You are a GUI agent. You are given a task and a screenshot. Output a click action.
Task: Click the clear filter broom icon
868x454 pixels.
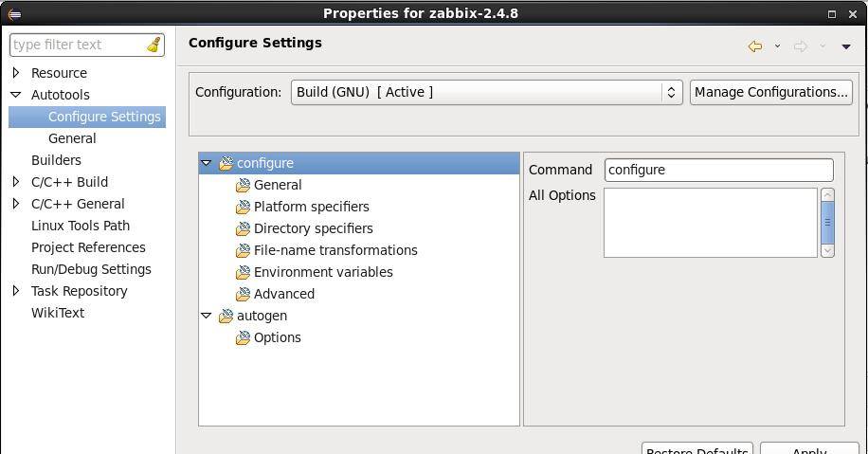(154, 45)
